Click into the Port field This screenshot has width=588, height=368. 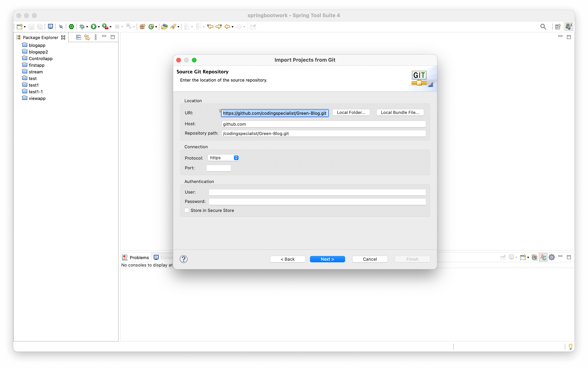click(218, 168)
